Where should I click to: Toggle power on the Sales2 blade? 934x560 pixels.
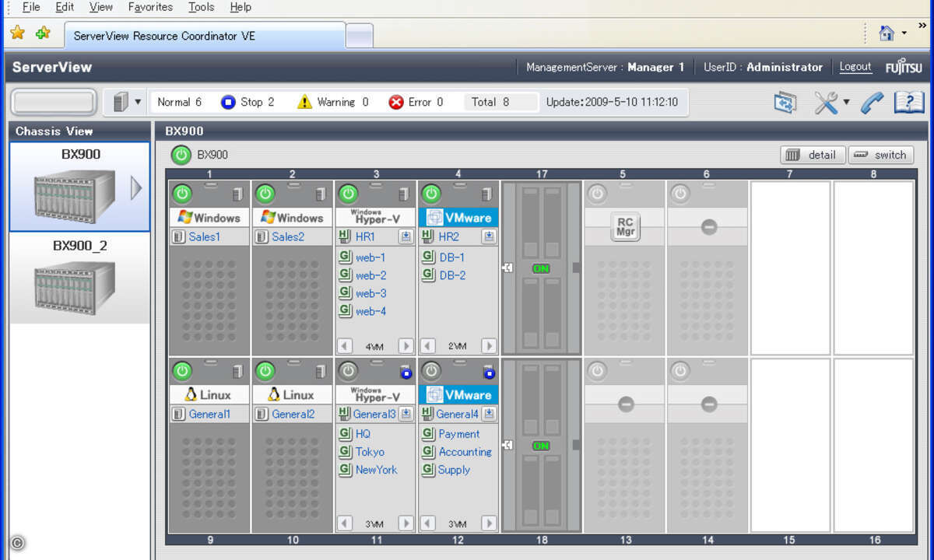coord(265,193)
